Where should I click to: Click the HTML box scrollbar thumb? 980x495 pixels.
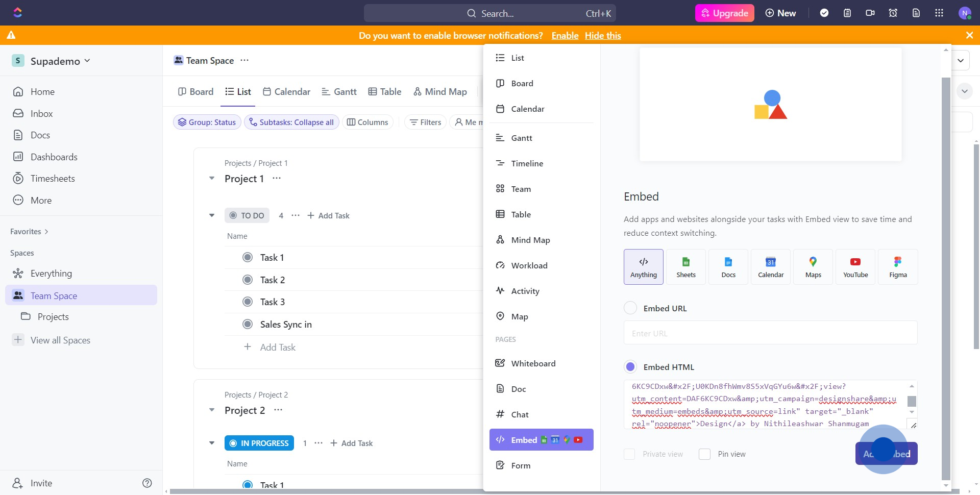[x=912, y=401]
